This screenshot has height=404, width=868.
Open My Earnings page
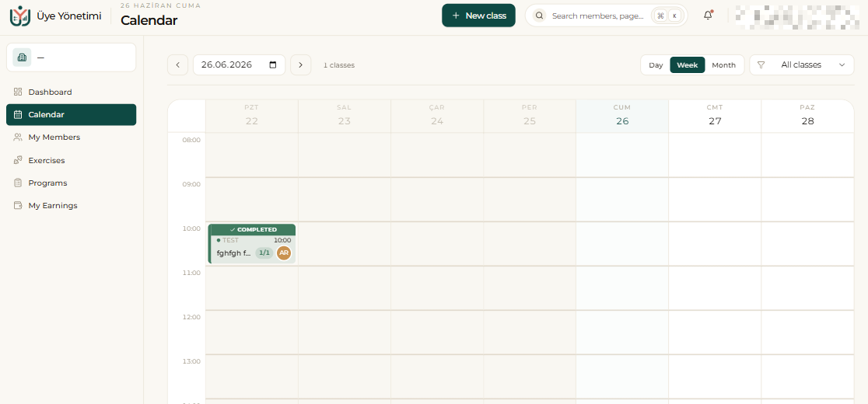(x=71, y=206)
